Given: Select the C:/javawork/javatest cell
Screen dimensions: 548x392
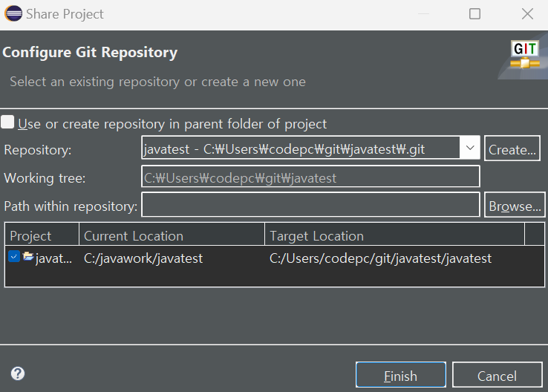Looking at the screenshot, I should pos(143,258).
